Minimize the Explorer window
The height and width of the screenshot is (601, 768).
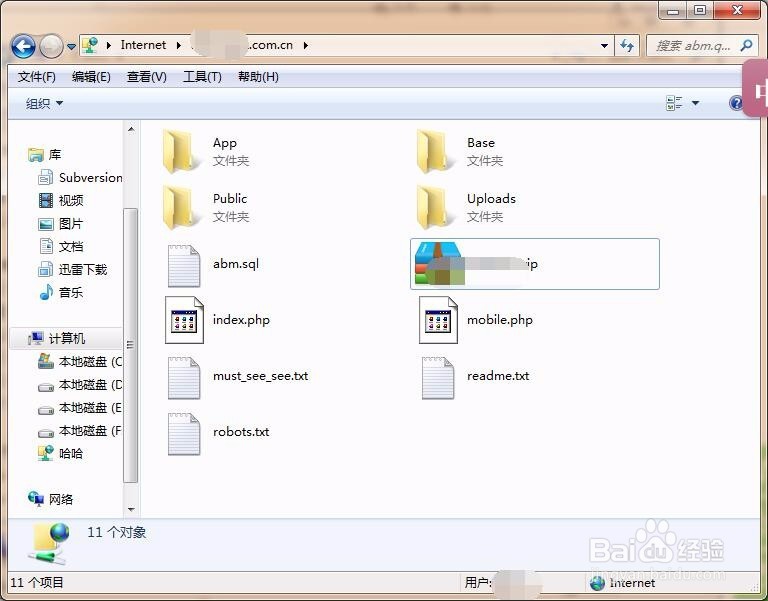[673, 10]
